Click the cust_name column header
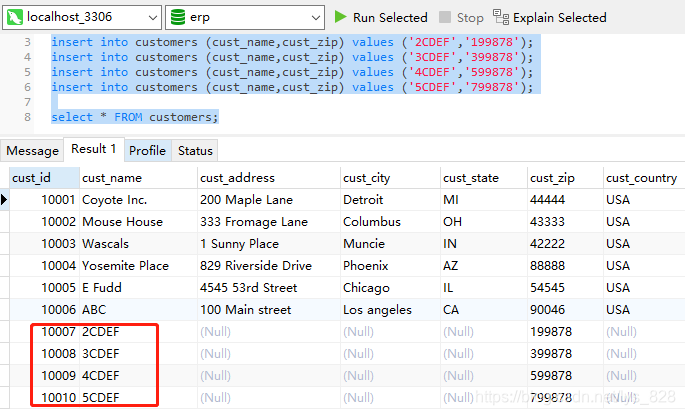Image resolution: width=685 pixels, height=415 pixels. [x=138, y=178]
